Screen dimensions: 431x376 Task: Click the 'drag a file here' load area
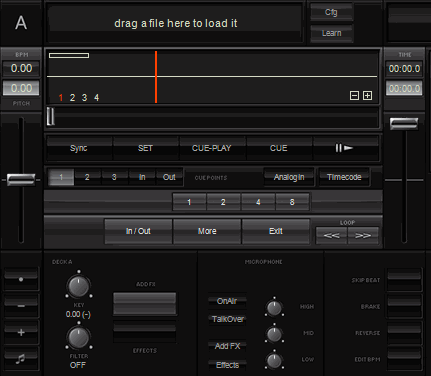point(176,23)
